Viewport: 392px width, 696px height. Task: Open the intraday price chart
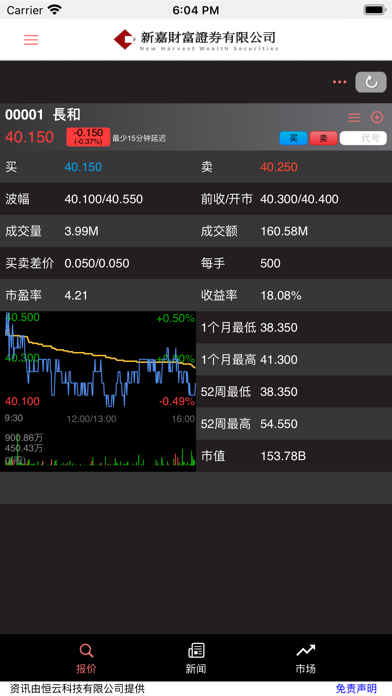click(x=98, y=391)
